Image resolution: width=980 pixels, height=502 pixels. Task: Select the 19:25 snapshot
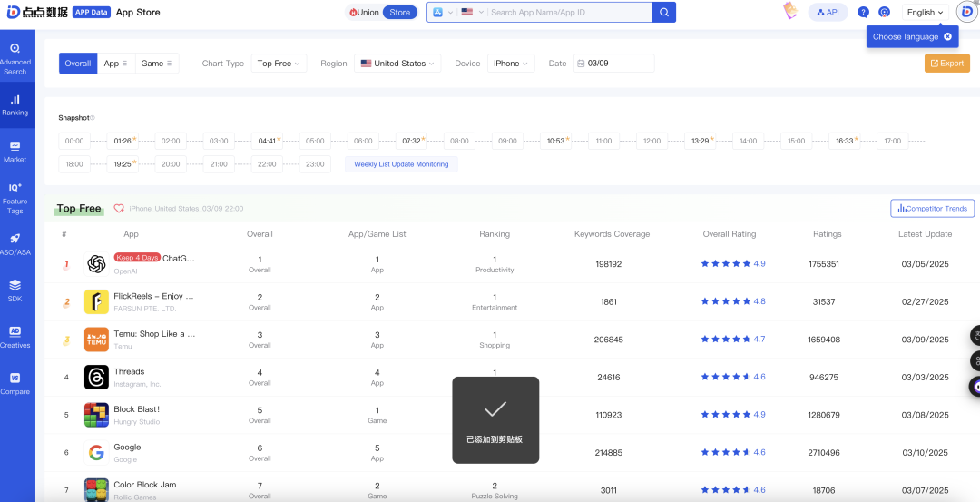(122, 164)
